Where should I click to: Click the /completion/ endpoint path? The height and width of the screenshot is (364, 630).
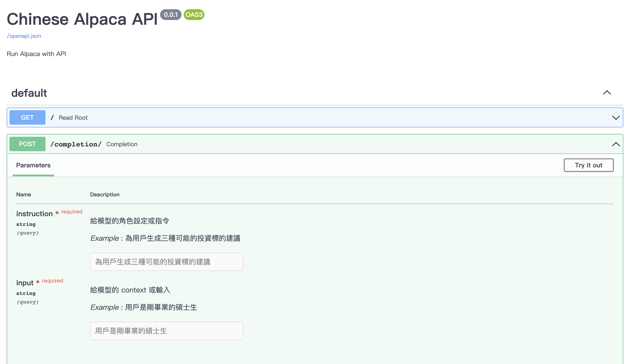coord(76,144)
